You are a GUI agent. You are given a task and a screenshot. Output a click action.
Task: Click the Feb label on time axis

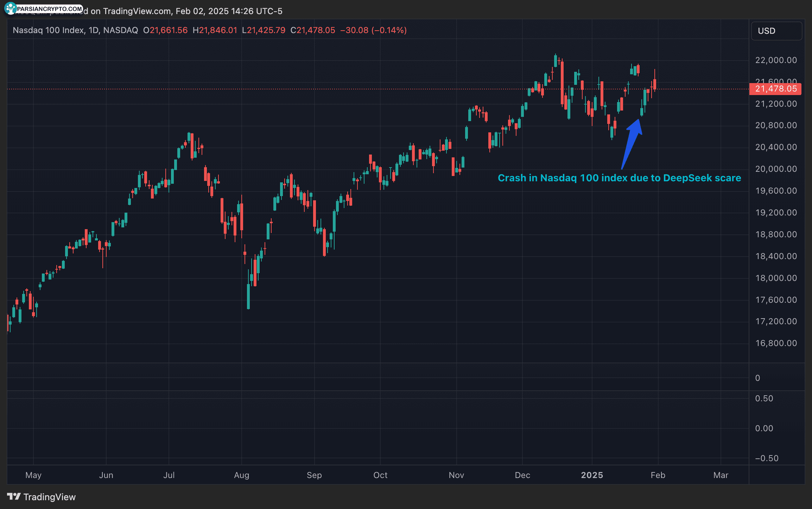tap(658, 475)
